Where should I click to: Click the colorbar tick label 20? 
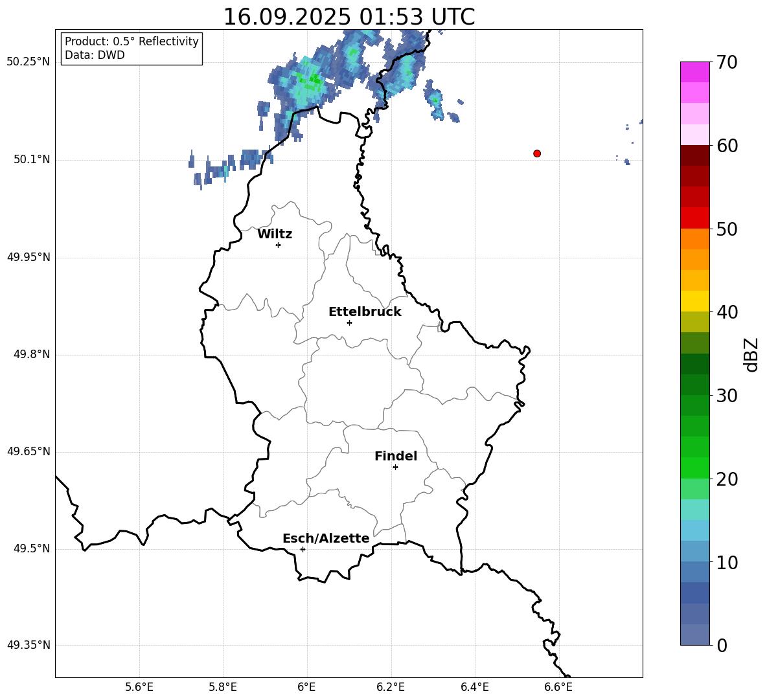pos(727,479)
